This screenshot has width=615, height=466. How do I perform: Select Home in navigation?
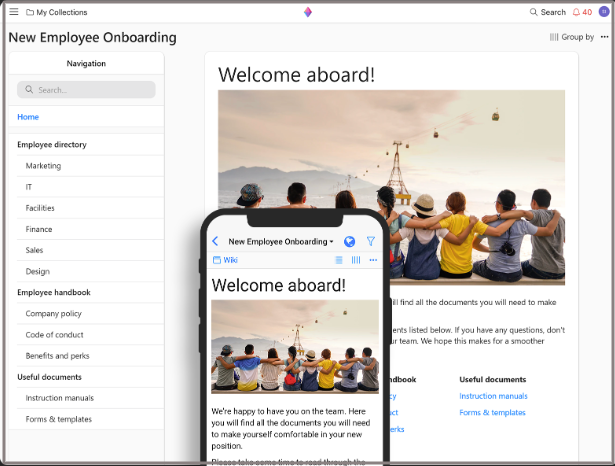pos(86,117)
